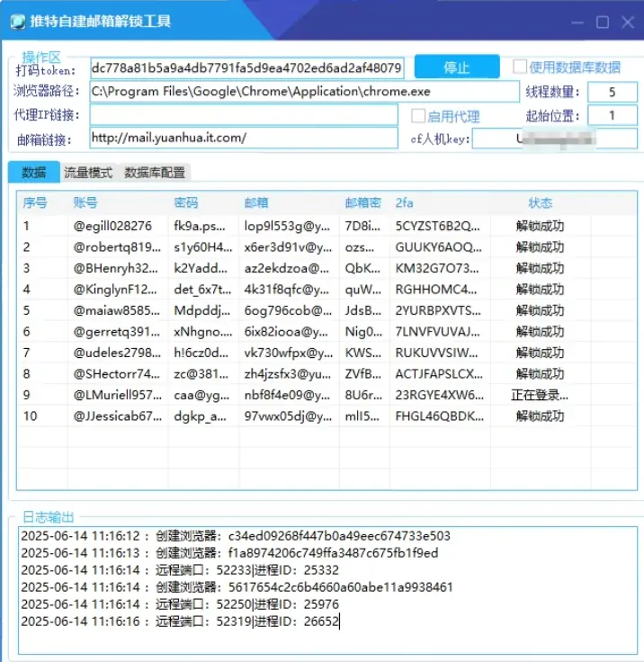Image resolution: width=644 pixels, height=662 pixels.
Task: Click the 浏览器路径 input field
Action: [305, 92]
